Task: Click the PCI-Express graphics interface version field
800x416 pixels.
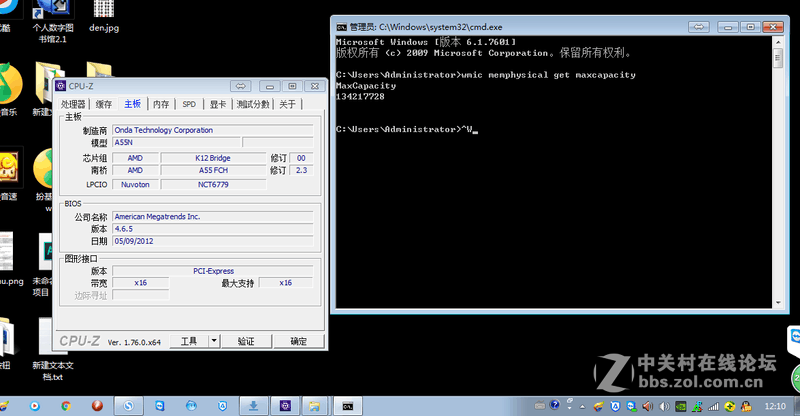Action: pyautogui.click(x=213, y=271)
